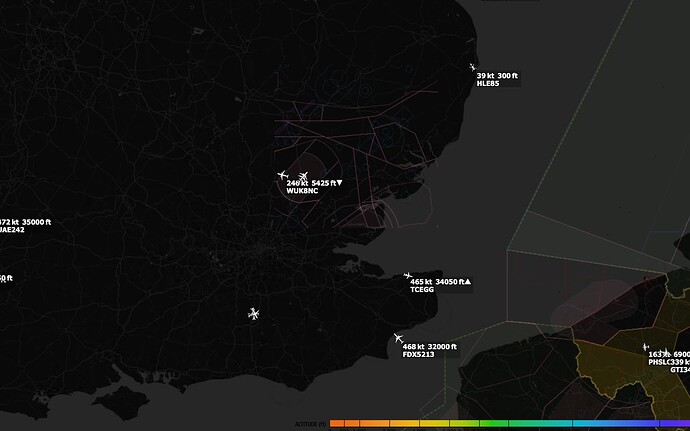
Task: Click the teal-green segment of altitude scale
Action: (x=540, y=424)
